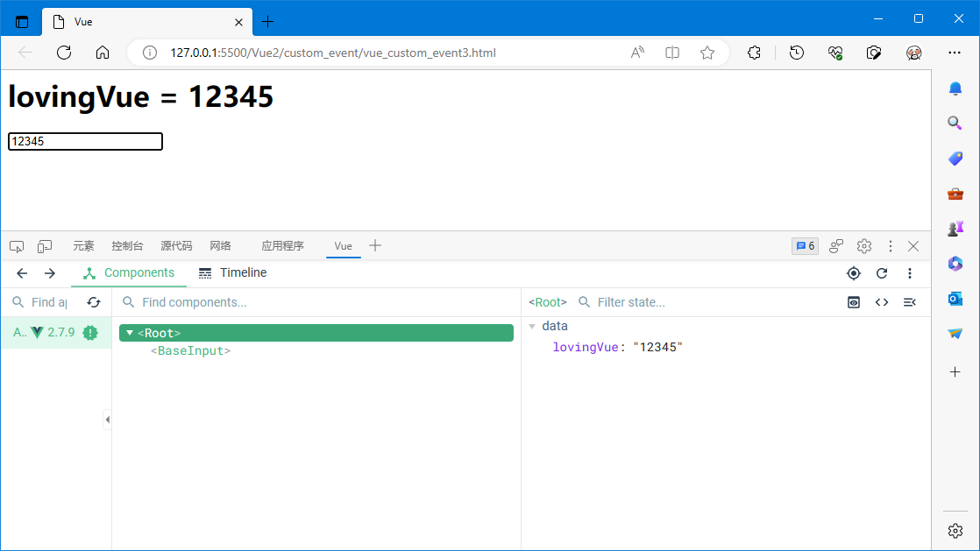Open the 控制台 DevTools tab
This screenshot has height=551, width=980.
pyautogui.click(x=127, y=246)
